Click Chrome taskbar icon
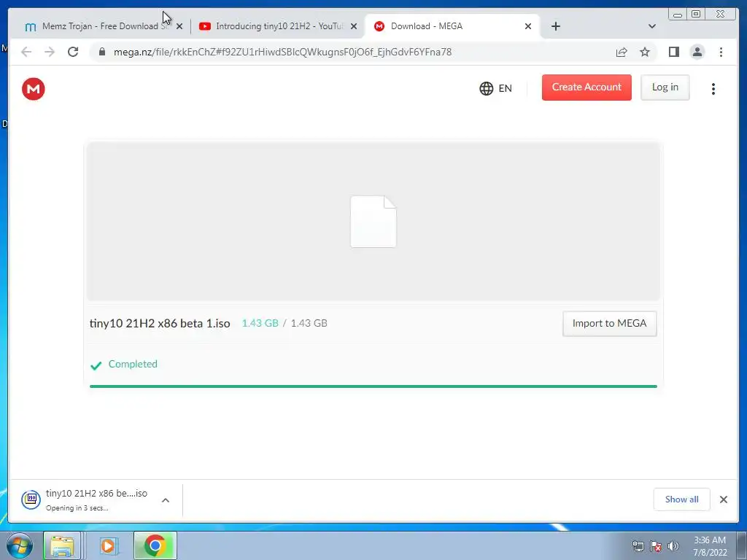This screenshot has width=747, height=560. [155, 545]
